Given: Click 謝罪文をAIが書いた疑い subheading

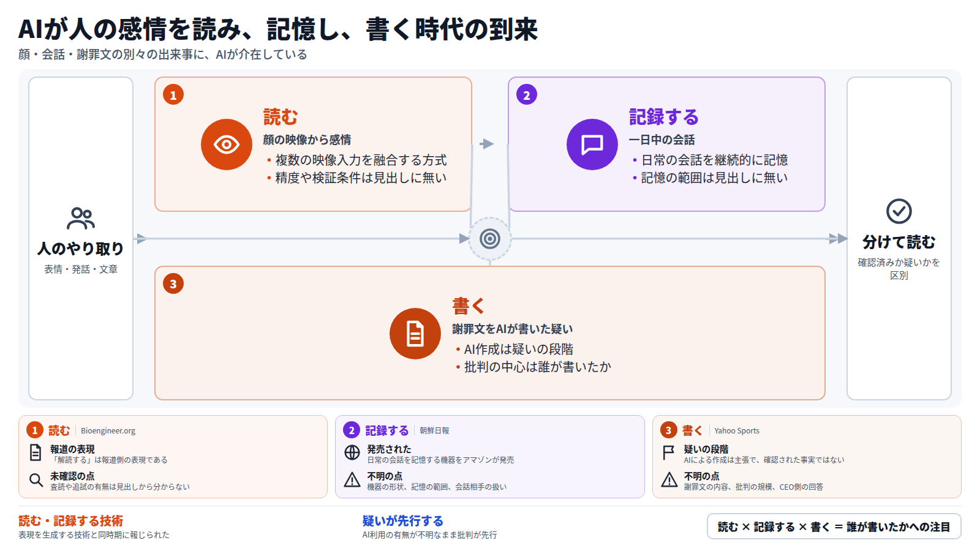Looking at the screenshot, I should (x=513, y=329).
